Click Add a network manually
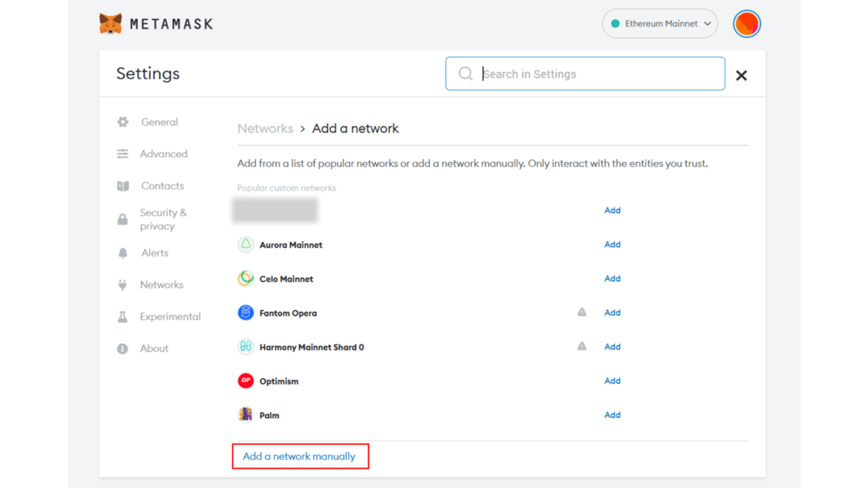Viewport: 868px width, 488px height. tap(299, 456)
